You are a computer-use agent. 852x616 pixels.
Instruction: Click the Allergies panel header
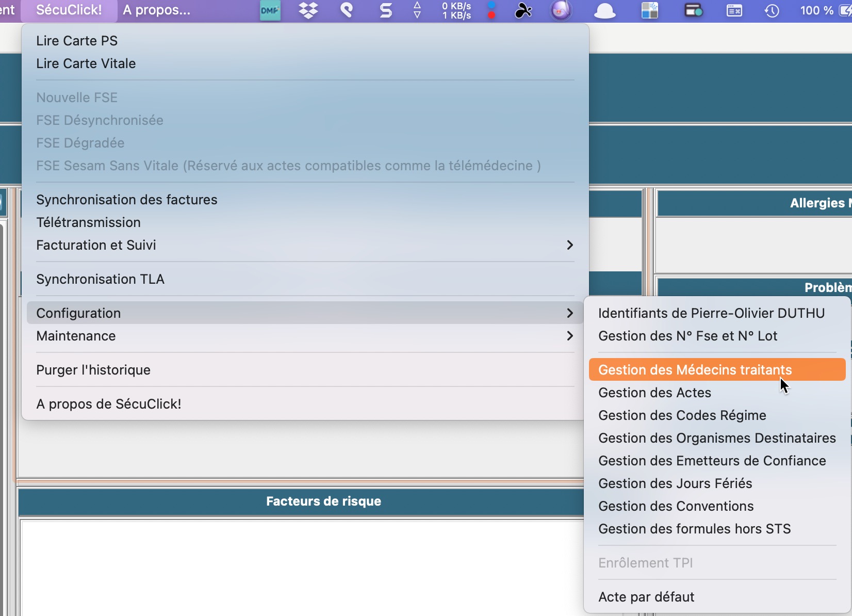tap(755, 203)
